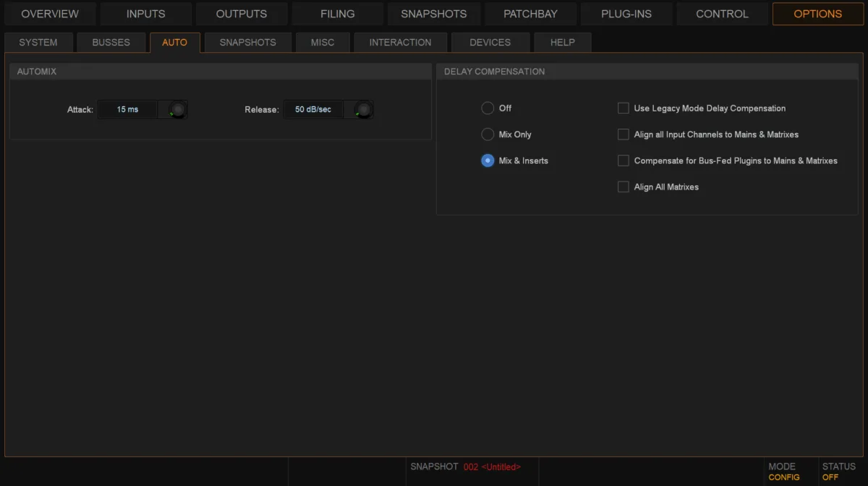
Task: Select the OPTIONS page tab
Action: coord(818,14)
